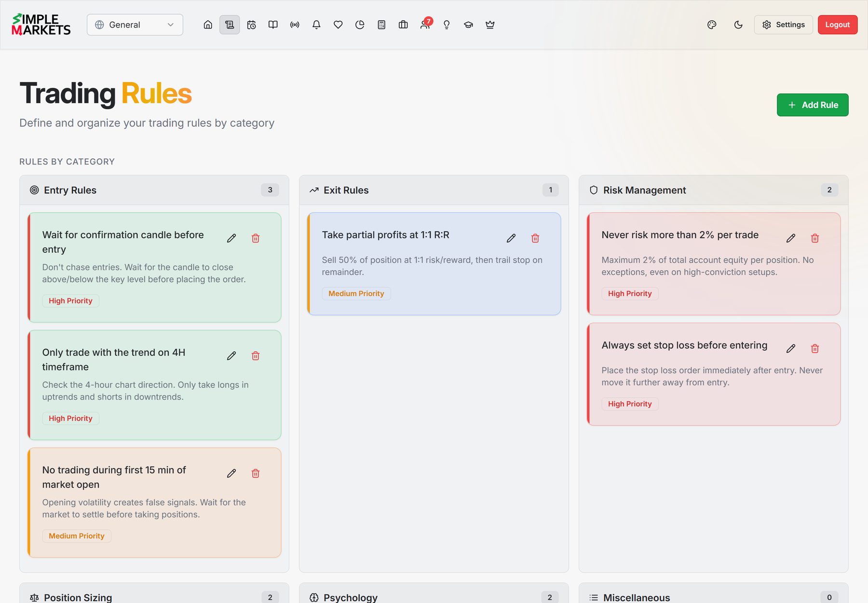Screen dimensions: 868x603
Task: Open the users icon with 7 badge
Action: 425,25
